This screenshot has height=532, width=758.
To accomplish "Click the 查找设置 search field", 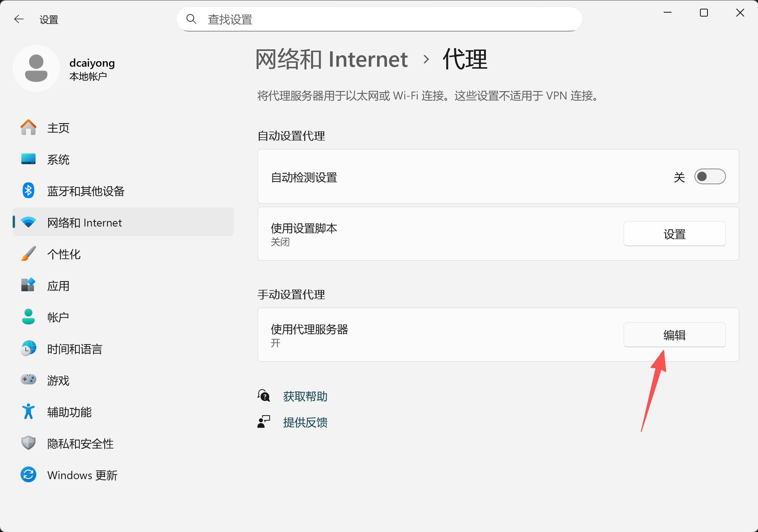I will tap(379, 19).
